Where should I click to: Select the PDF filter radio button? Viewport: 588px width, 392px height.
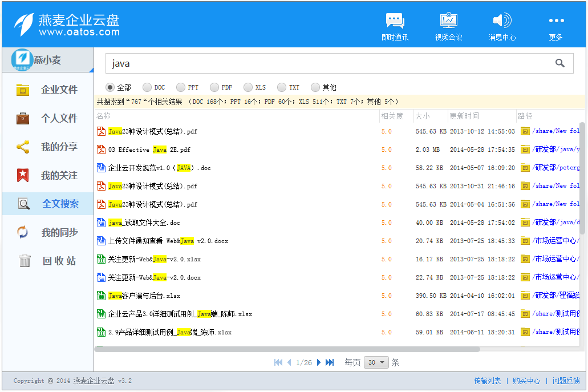[x=214, y=87]
